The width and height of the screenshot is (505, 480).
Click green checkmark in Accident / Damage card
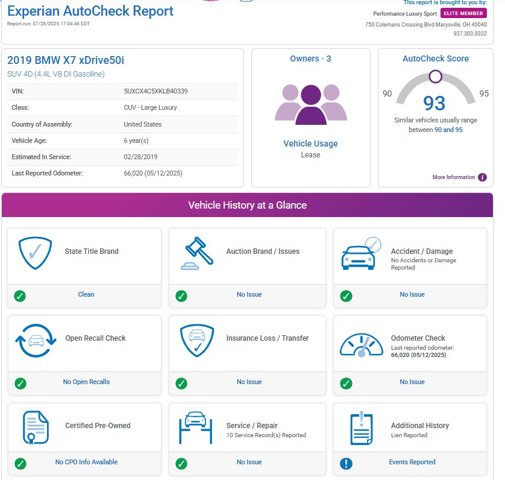pos(346,296)
